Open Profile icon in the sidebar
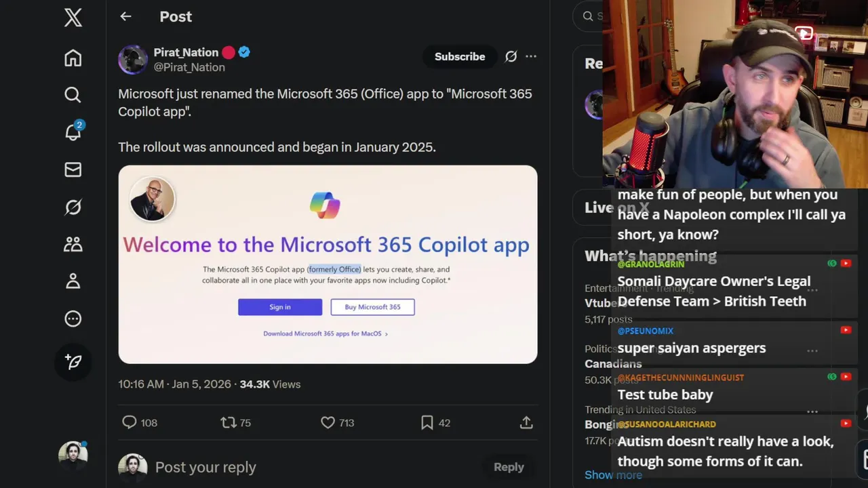 pyautogui.click(x=73, y=281)
